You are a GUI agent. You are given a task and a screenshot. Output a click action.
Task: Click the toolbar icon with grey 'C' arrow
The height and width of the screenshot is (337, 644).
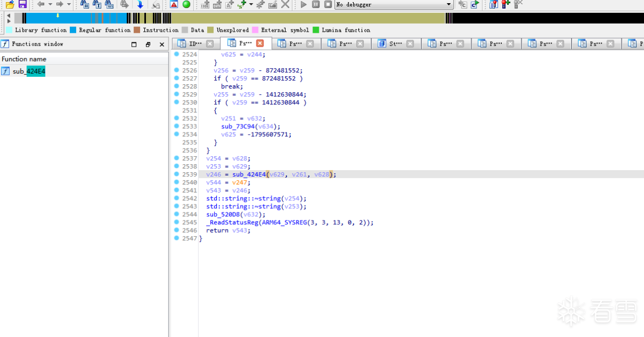coord(463,4)
